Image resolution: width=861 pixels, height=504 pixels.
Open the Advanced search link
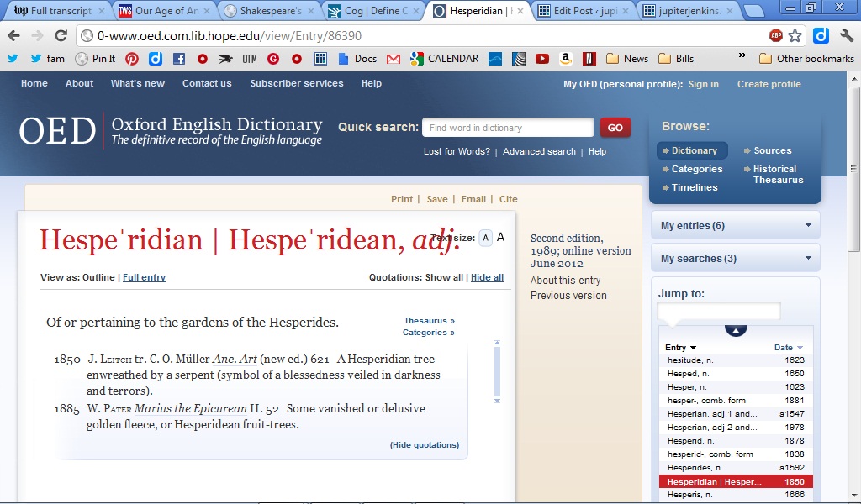[539, 151]
